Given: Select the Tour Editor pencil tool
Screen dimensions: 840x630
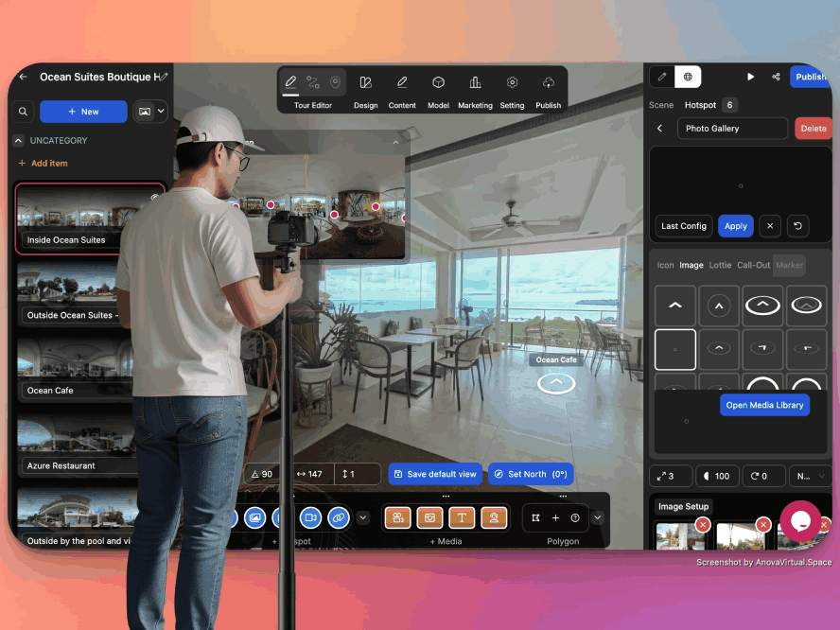Looking at the screenshot, I should click(290, 82).
